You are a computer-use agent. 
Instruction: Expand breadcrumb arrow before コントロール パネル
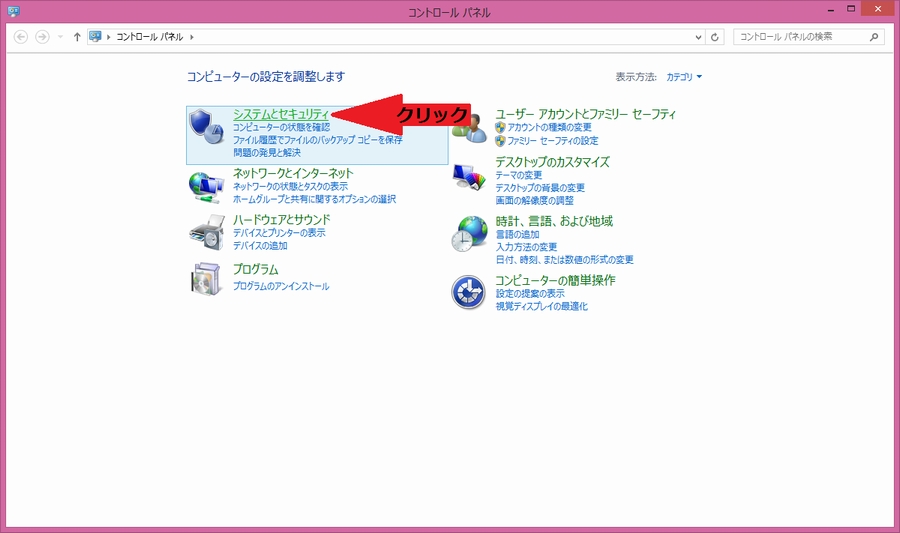click(108, 37)
